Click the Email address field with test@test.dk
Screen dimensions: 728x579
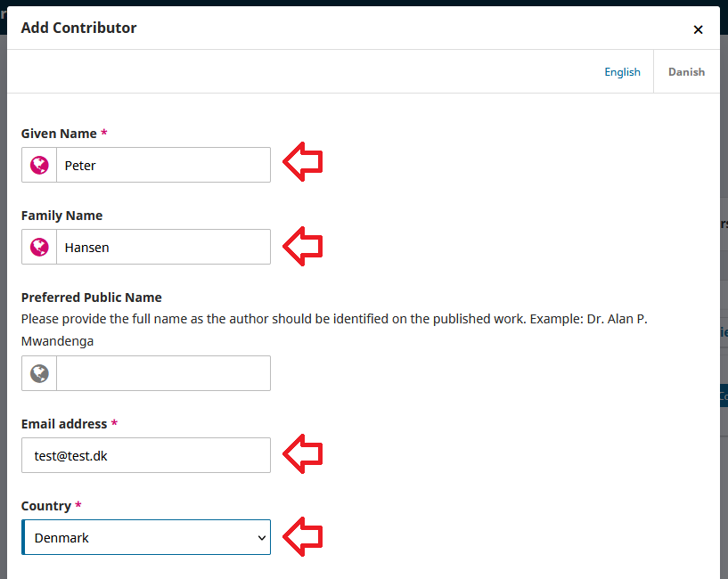[146, 455]
